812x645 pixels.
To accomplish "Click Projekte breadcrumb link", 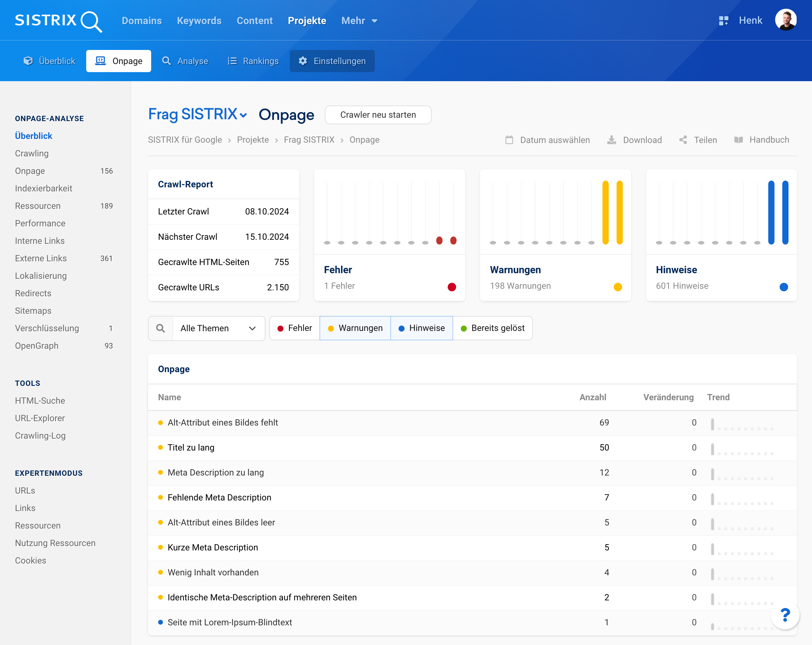I will [x=253, y=140].
